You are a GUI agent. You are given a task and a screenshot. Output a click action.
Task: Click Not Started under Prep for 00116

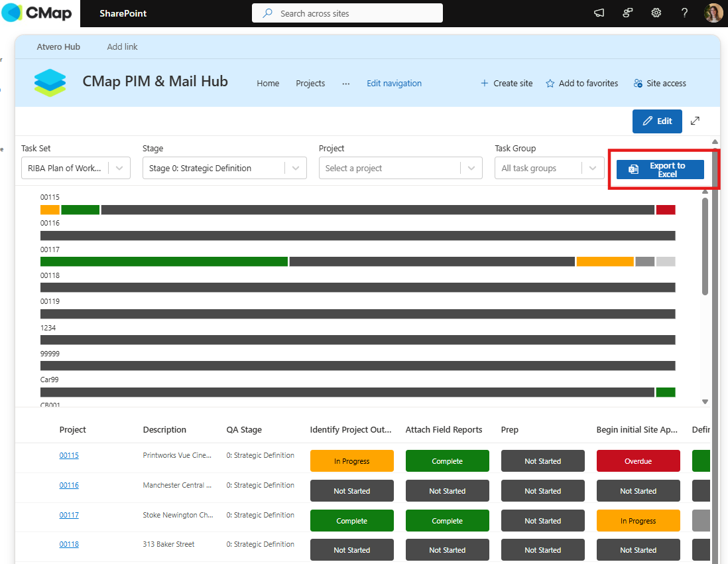pos(543,490)
